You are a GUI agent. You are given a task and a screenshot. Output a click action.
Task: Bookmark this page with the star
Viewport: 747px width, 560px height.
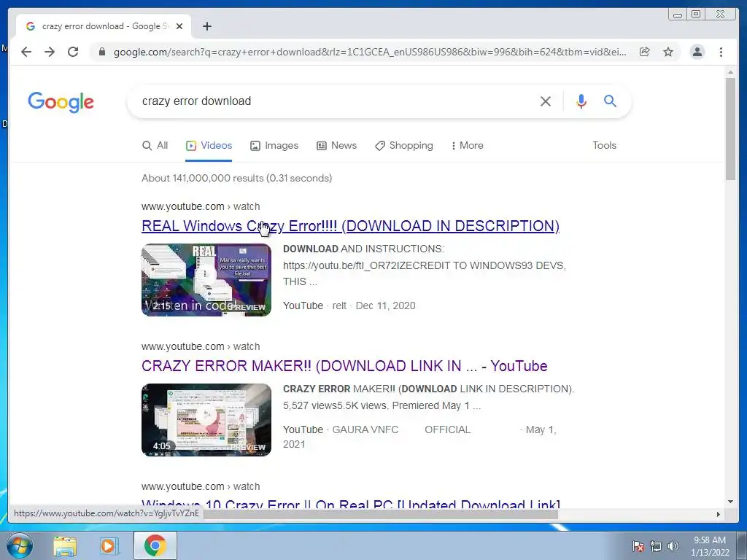point(668,52)
